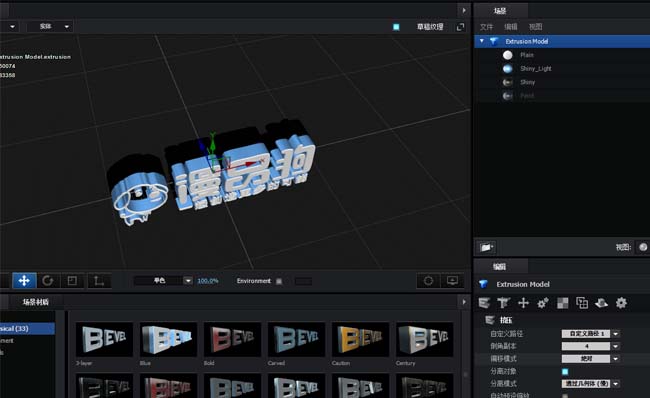Click the 自定义路径 1 value field

pos(586,334)
